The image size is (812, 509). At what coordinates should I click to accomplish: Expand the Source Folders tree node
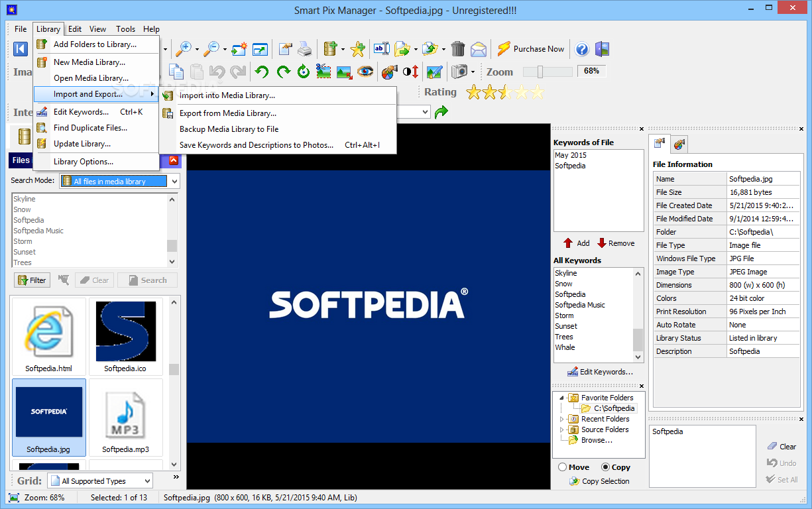coord(562,429)
